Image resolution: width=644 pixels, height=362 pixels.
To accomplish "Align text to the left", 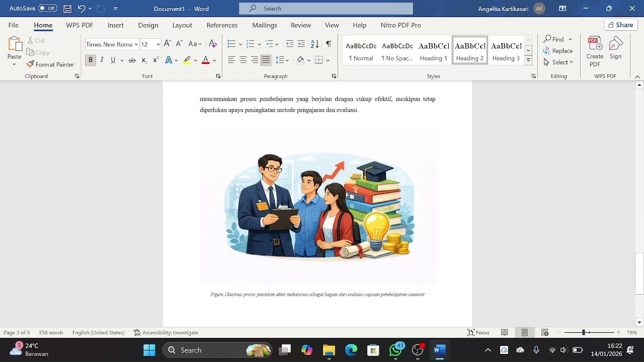I will [x=231, y=60].
